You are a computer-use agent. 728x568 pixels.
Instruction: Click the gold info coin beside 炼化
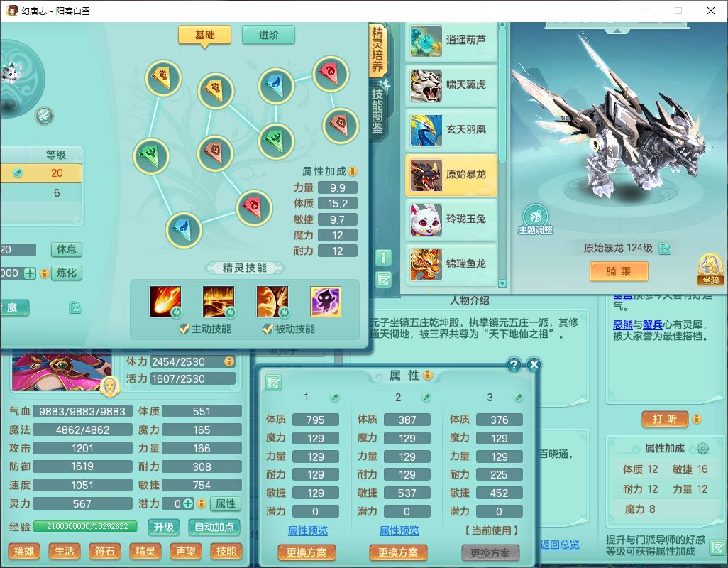point(44,273)
